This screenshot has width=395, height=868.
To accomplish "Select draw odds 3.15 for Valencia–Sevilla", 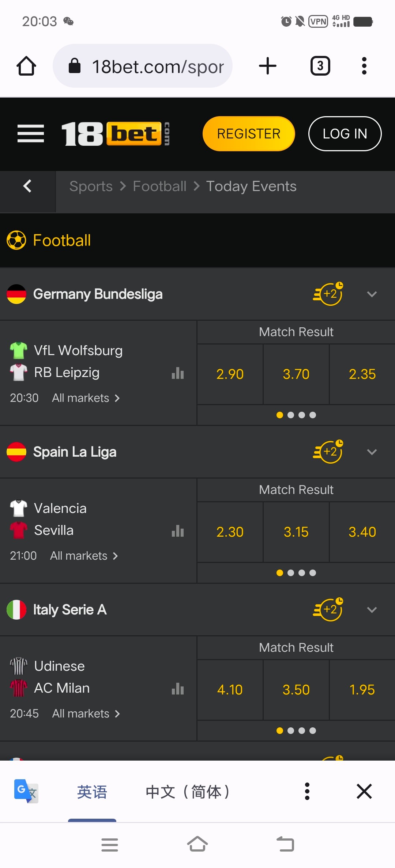I will click(296, 532).
